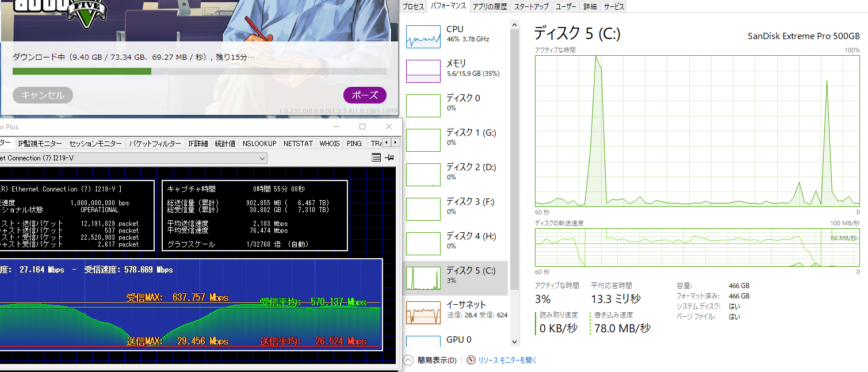
Task: Click the リソース モニター gauge icon
Action: pyautogui.click(x=471, y=360)
